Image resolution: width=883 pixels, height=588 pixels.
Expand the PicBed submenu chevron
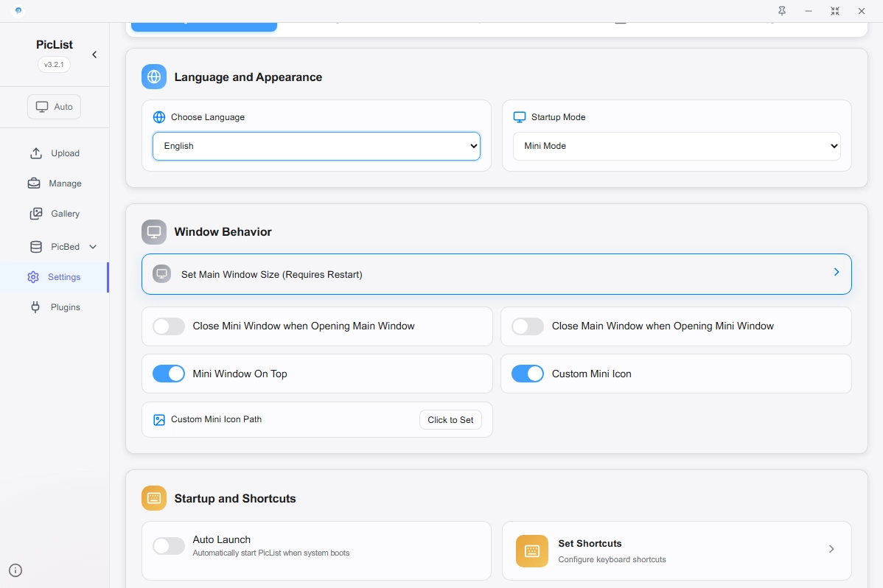click(x=93, y=247)
